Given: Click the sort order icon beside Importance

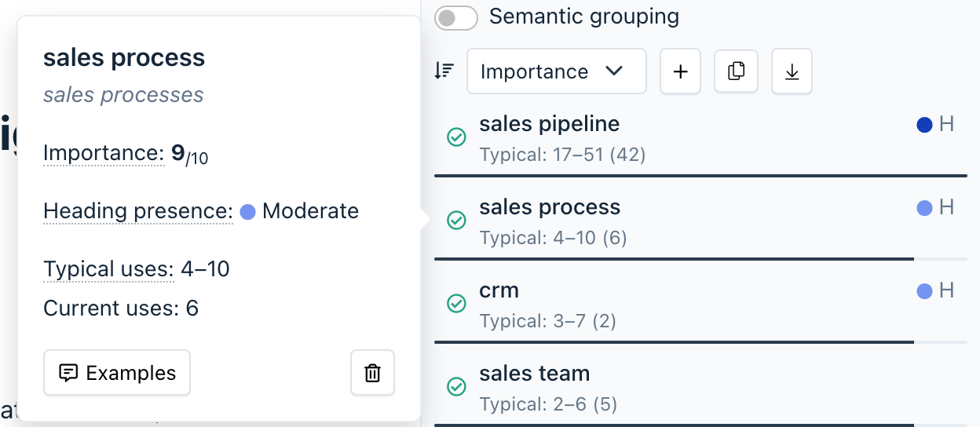Looking at the screenshot, I should (444, 71).
